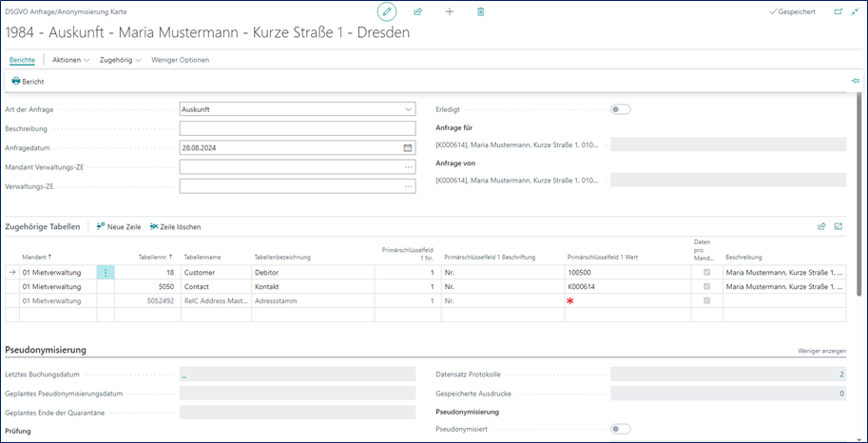Open record in new window icon
Viewport: 868px width, 443px height.
(x=838, y=11)
